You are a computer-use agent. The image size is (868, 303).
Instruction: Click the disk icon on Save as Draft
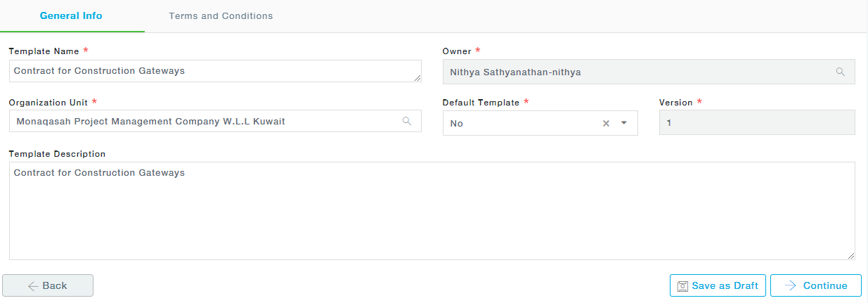point(682,286)
